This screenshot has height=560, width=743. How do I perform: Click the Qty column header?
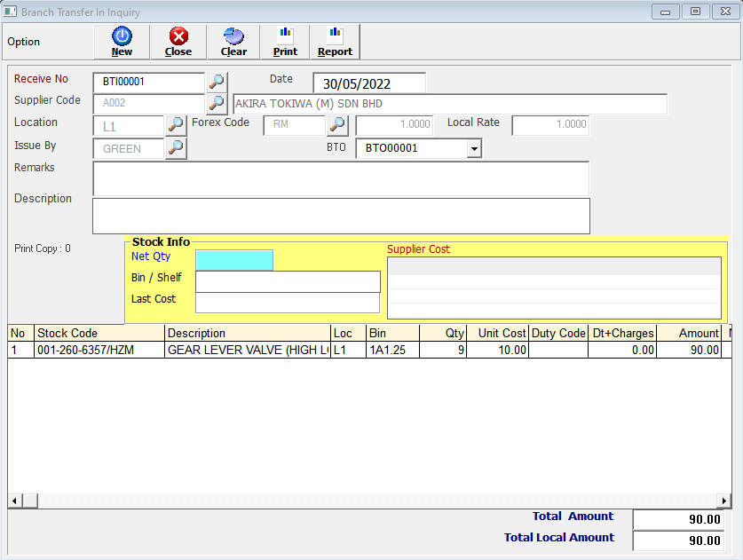tap(443, 333)
